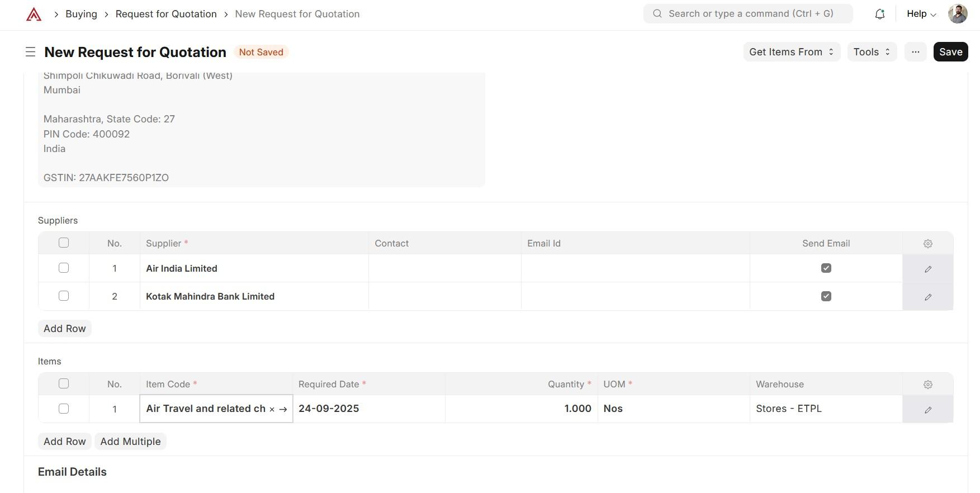Open the Tools dropdown
Screen dimensions: 980x493
[872, 52]
